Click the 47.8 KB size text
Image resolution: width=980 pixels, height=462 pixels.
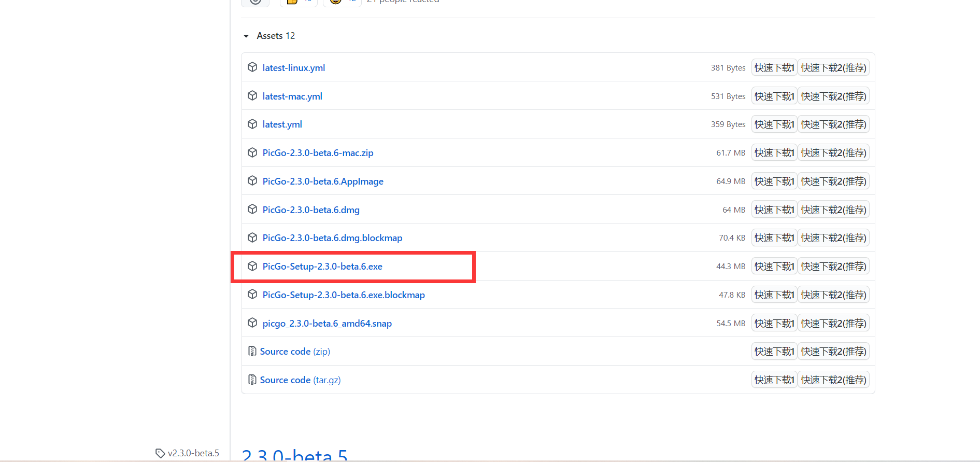pyautogui.click(x=732, y=295)
